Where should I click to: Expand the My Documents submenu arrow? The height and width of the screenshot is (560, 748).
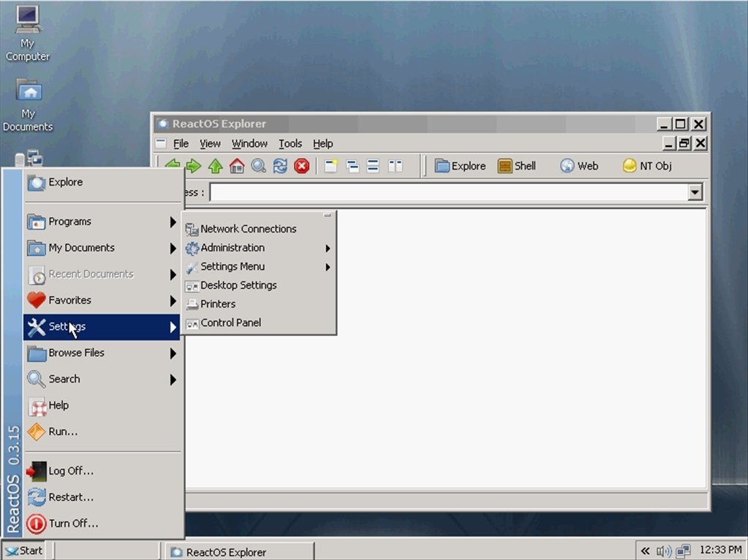pos(173,248)
